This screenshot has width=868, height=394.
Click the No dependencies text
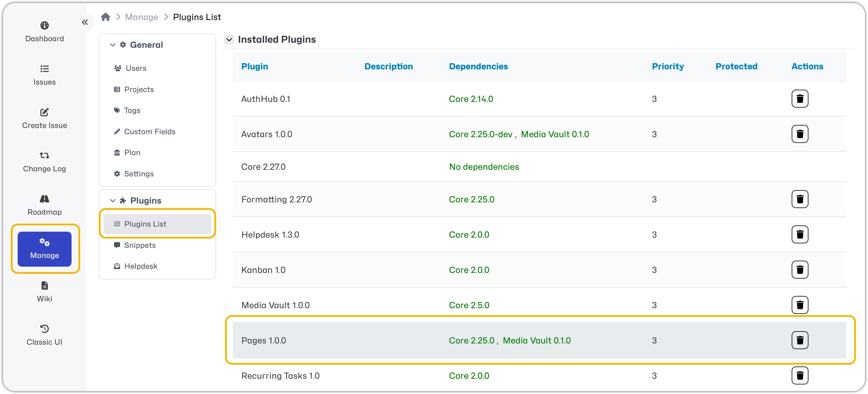[484, 167]
